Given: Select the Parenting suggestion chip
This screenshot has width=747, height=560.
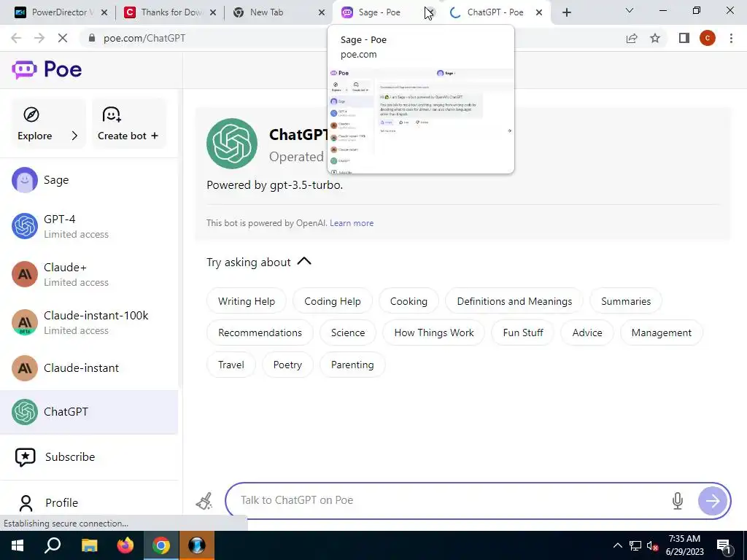Looking at the screenshot, I should 352,365.
